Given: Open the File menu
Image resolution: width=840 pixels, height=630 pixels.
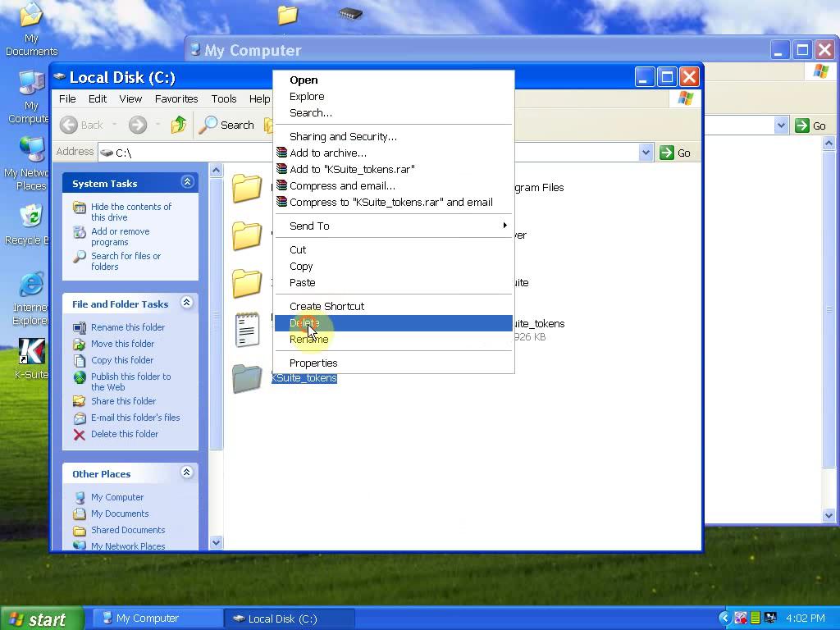Looking at the screenshot, I should pyautogui.click(x=67, y=99).
